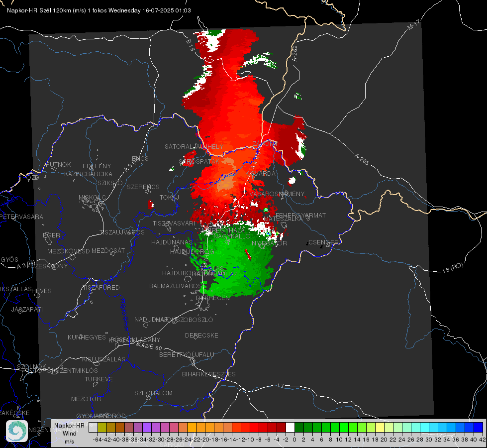This screenshot has height=448, width=487.
Task: Select the PÉTERVÁSÁRA label
Action: [22, 217]
